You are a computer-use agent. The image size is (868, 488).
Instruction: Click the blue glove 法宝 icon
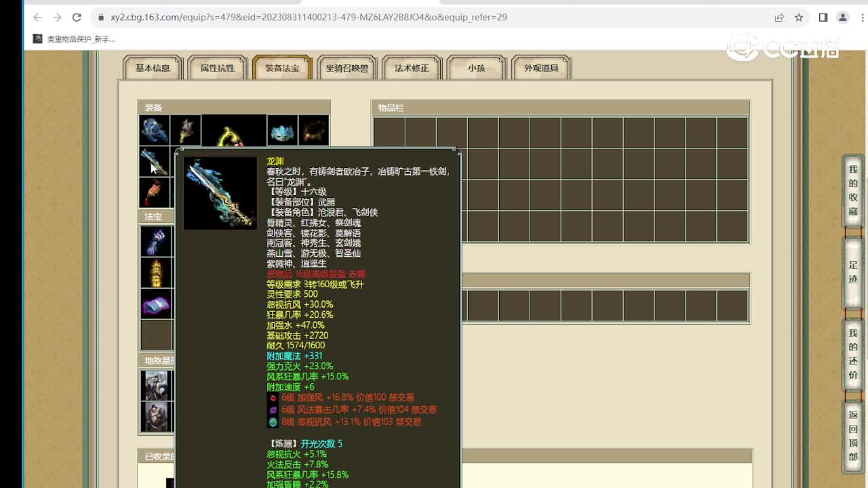[x=156, y=241]
